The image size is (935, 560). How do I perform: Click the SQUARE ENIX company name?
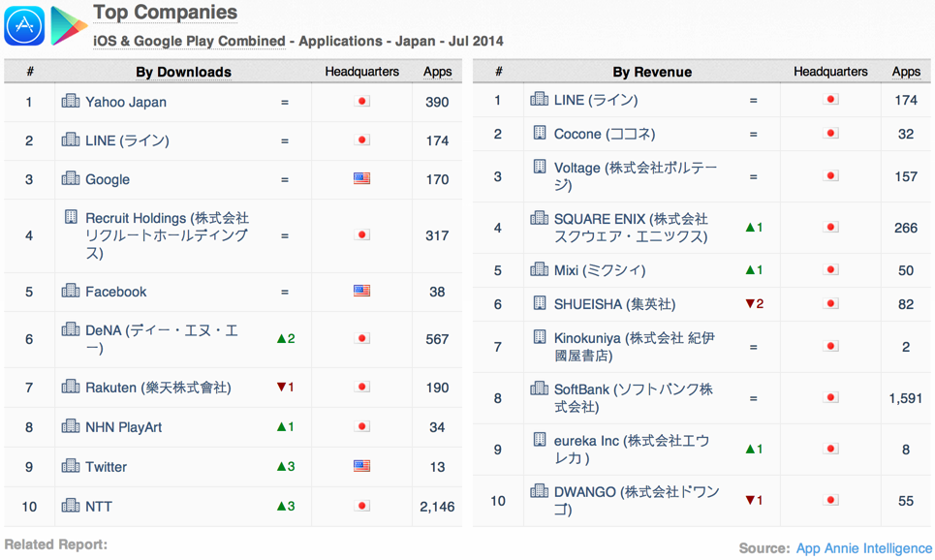coord(631,228)
